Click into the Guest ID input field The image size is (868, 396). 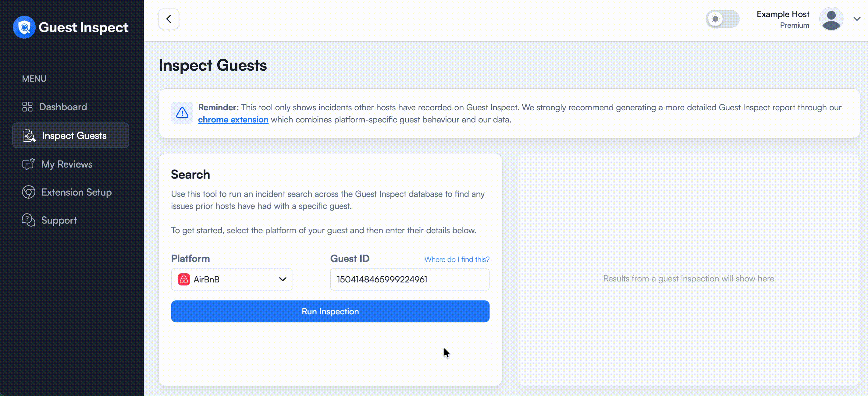[410, 279]
